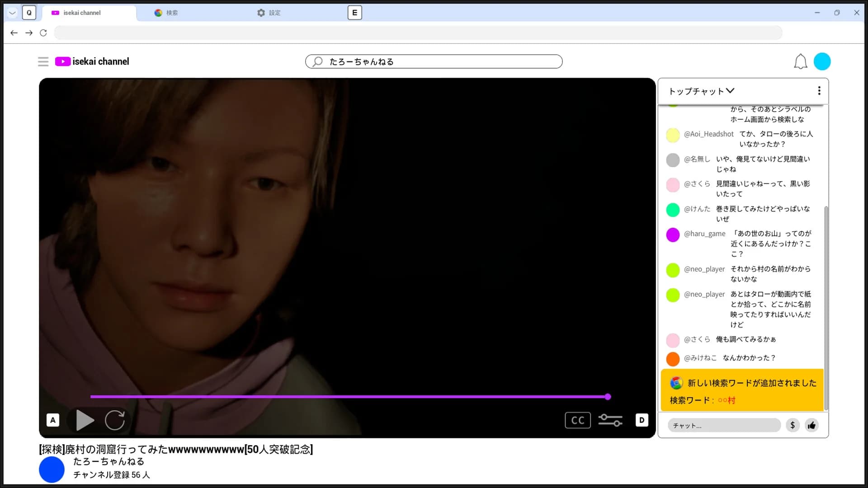The height and width of the screenshot is (488, 868).
Task: Reload the page
Action: [43, 33]
